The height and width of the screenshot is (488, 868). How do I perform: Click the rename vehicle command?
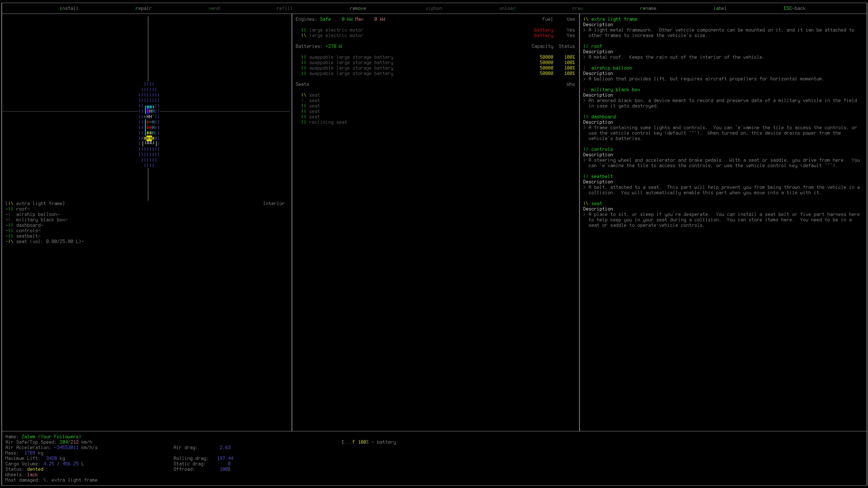(648, 8)
